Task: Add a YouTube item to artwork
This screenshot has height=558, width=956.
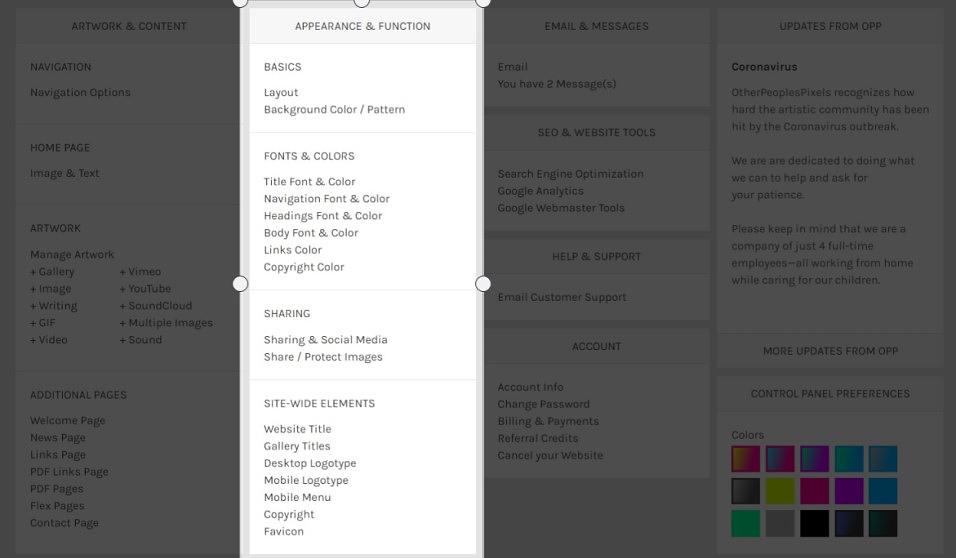Action: coord(145,289)
